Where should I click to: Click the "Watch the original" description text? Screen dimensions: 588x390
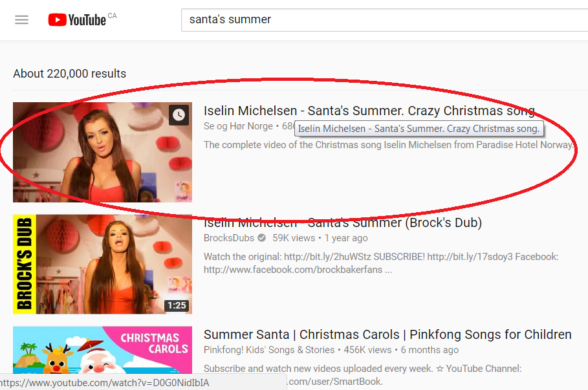point(381,263)
